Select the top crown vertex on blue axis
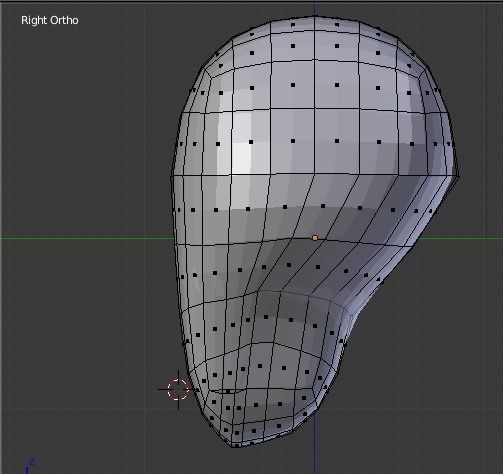 (x=315, y=16)
